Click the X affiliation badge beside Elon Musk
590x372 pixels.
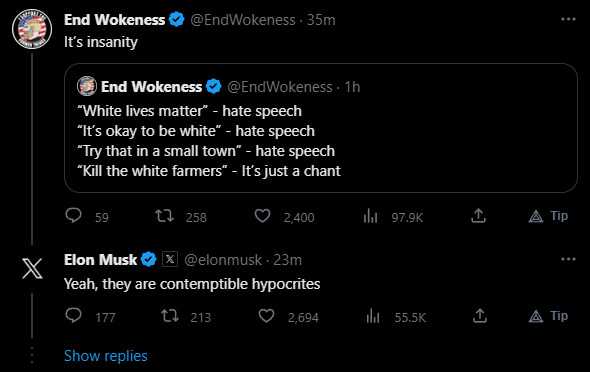(170, 259)
